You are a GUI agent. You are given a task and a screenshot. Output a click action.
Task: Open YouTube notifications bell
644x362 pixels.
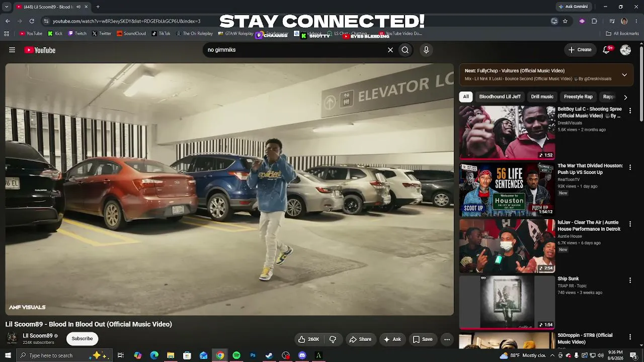click(606, 50)
